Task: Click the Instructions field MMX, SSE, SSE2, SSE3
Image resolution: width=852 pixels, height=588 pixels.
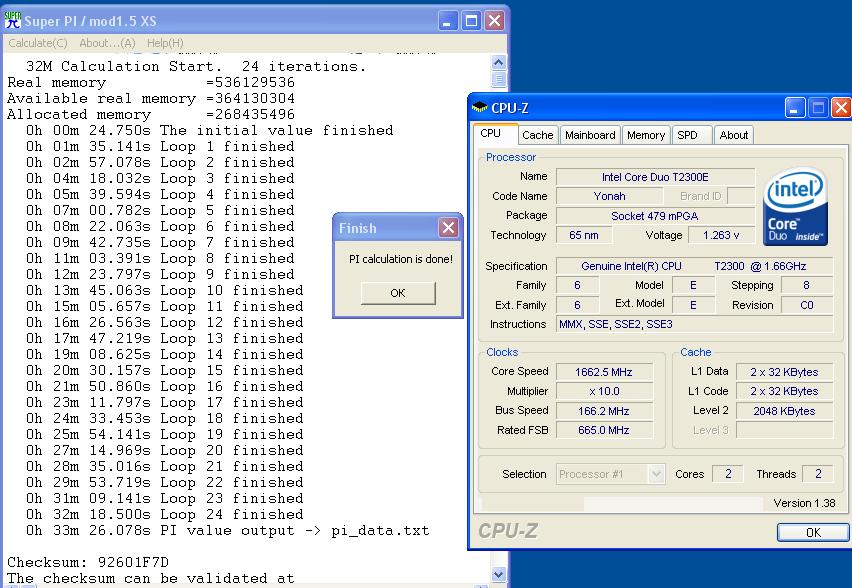Action: click(x=694, y=324)
